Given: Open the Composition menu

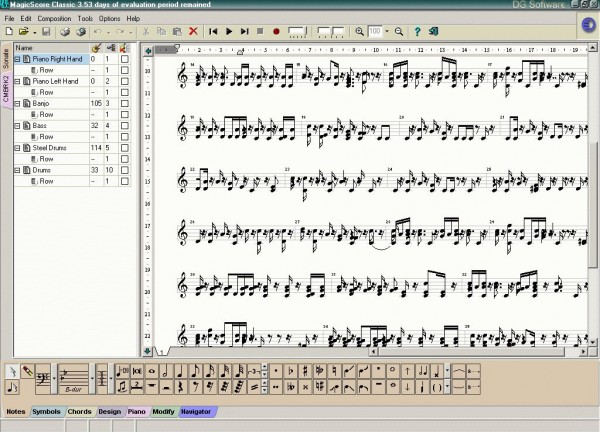Looking at the screenshot, I should (x=56, y=18).
